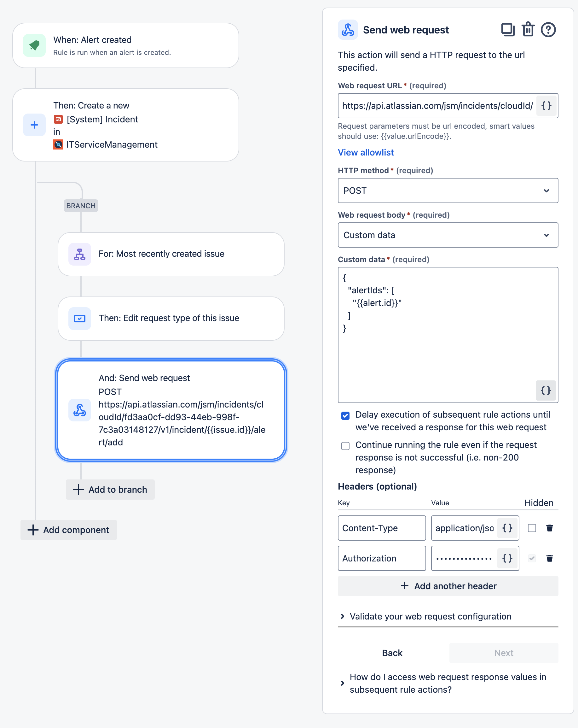
Task: Insert smart value in Content-Type value
Action: (x=507, y=528)
